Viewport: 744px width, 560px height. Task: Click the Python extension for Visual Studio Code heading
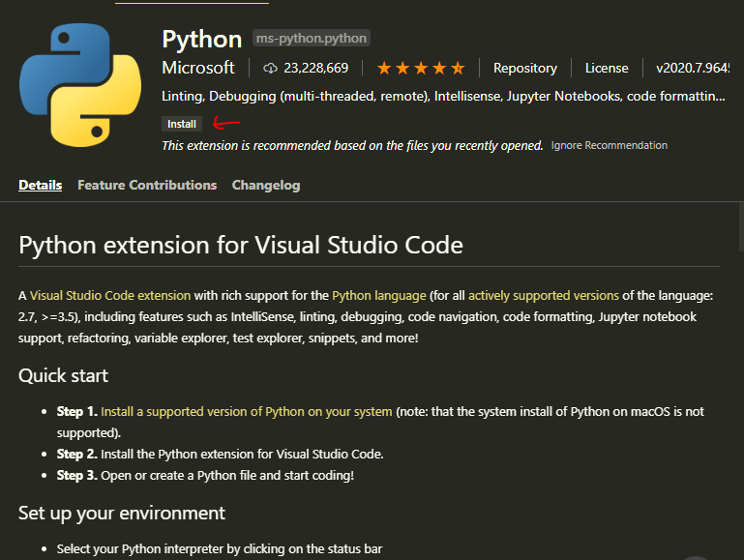[x=241, y=245]
